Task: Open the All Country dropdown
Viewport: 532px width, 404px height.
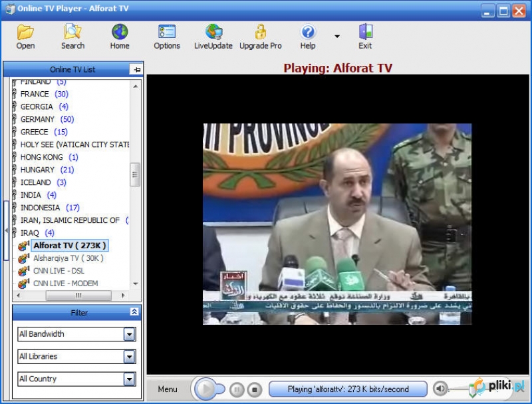Action: pyautogui.click(x=129, y=379)
